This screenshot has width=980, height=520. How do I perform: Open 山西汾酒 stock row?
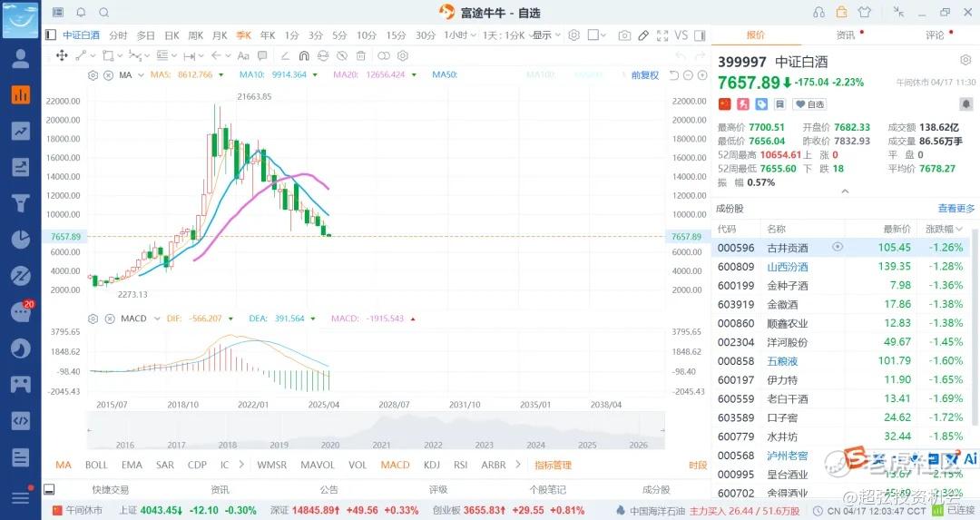(841, 266)
